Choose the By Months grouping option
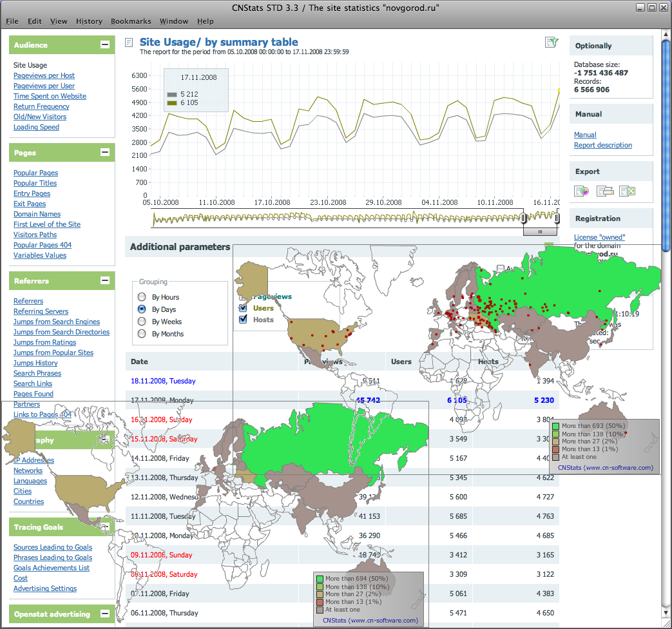672x629 pixels. click(142, 334)
